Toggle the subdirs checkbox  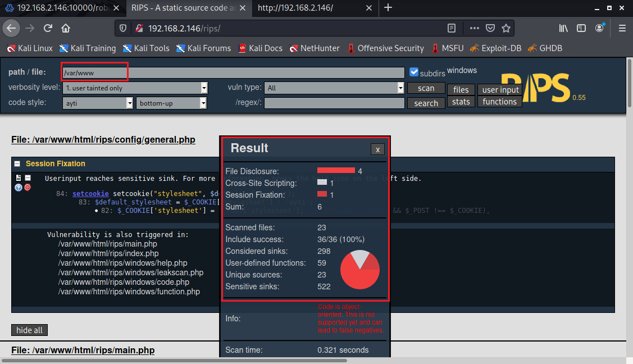[x=414, y=72]
